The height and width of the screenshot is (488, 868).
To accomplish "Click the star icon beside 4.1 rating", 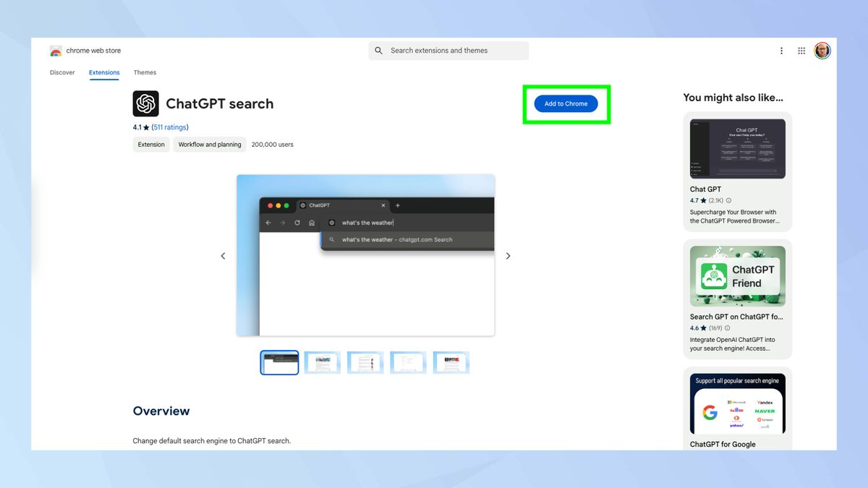I will 146,127.
